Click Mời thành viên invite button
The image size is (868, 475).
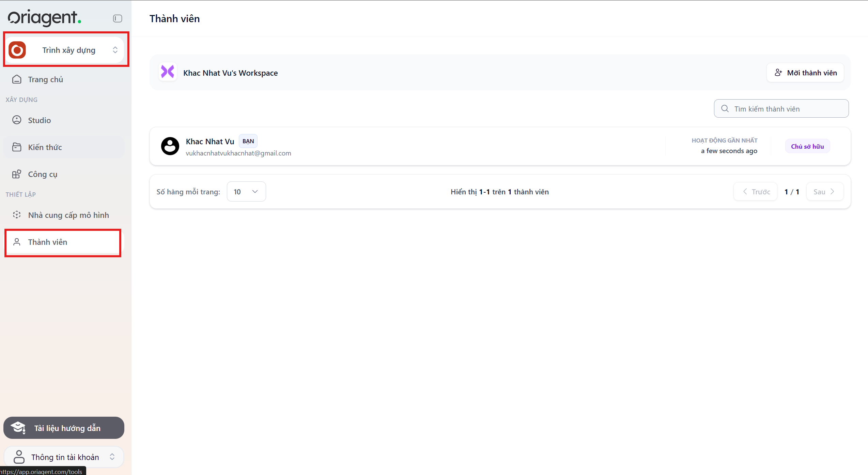coord(805,73)
